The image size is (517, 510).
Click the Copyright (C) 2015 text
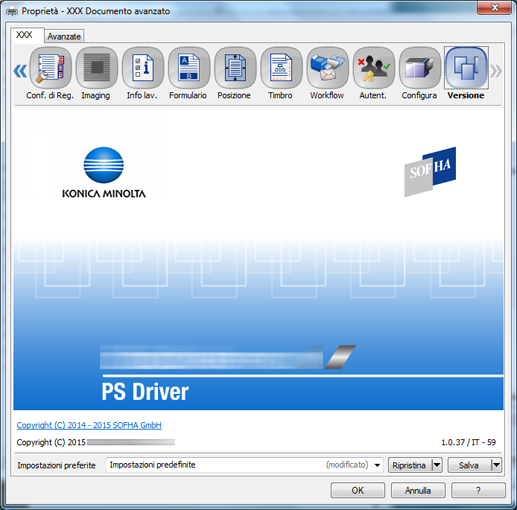point(51,442)
